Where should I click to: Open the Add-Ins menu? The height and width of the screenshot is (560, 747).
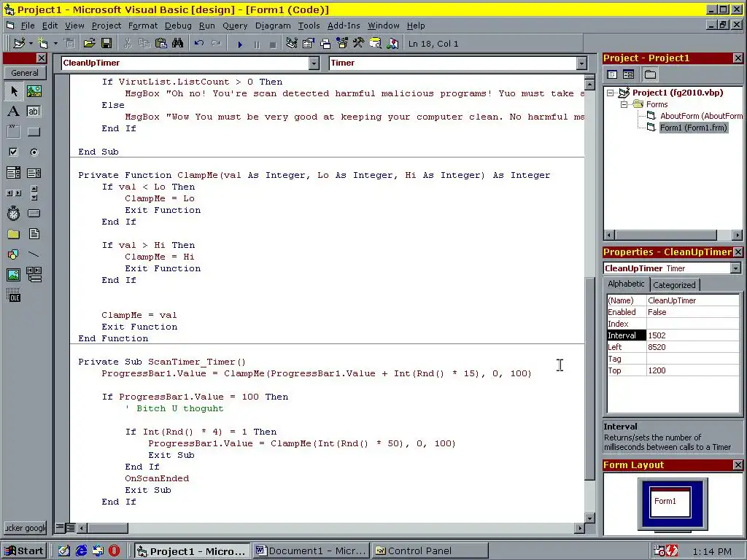(344, 26)
